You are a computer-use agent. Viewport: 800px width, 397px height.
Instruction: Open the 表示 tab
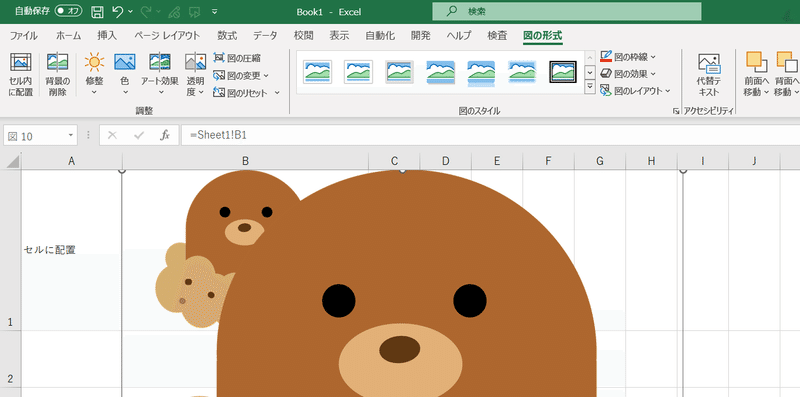point(339,35)
